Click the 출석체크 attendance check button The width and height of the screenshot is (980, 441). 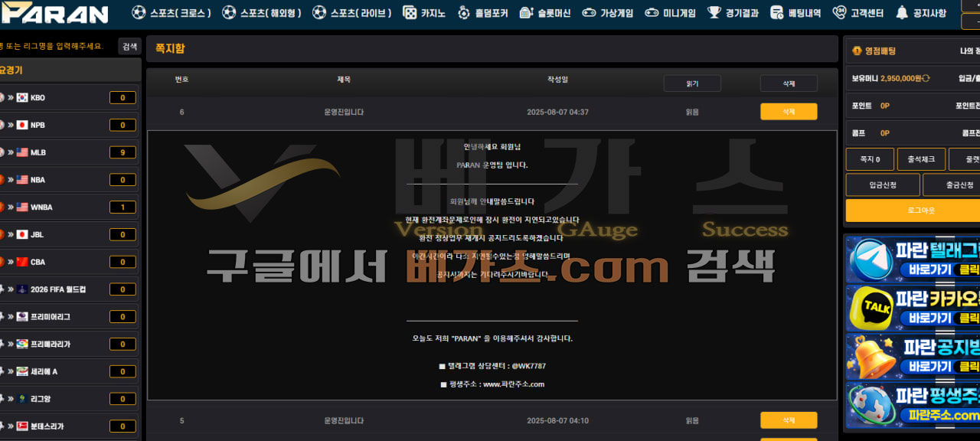(921, 159)
